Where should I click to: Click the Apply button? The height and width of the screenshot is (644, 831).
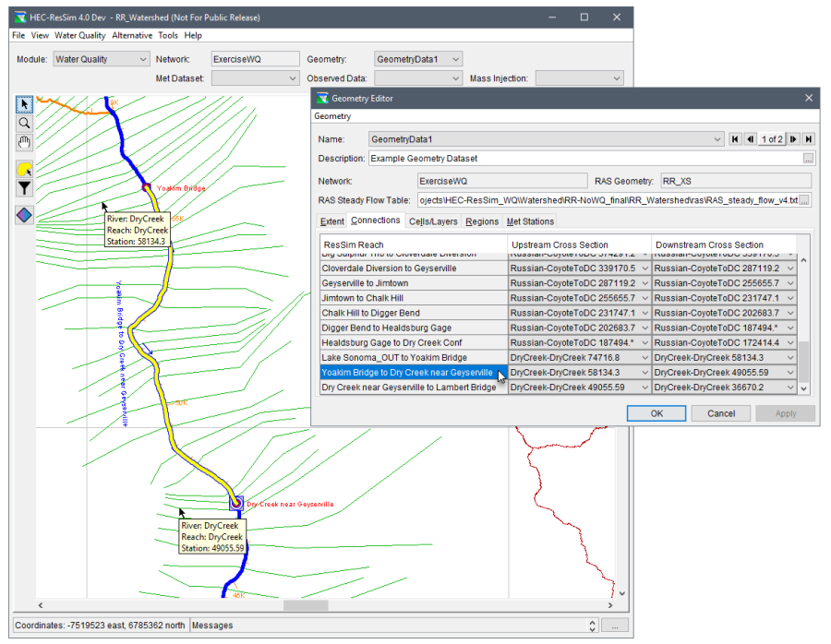click(x=786, y=413)
